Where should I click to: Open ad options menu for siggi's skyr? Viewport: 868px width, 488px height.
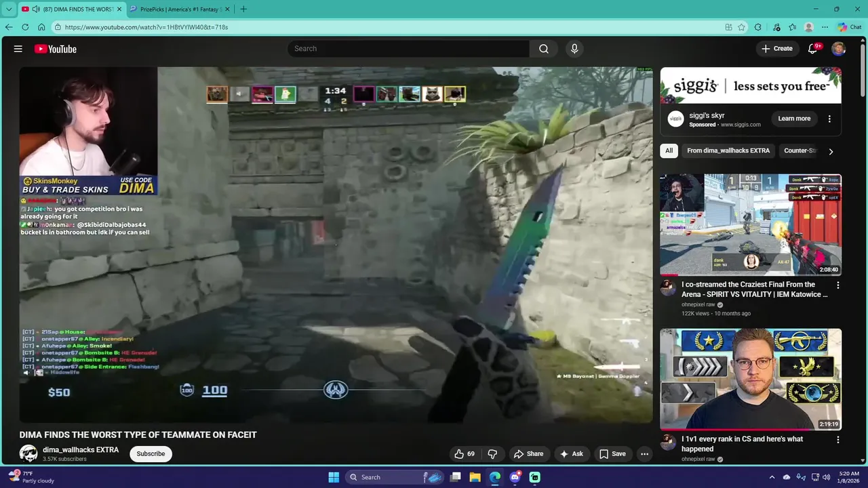(829, 119)
